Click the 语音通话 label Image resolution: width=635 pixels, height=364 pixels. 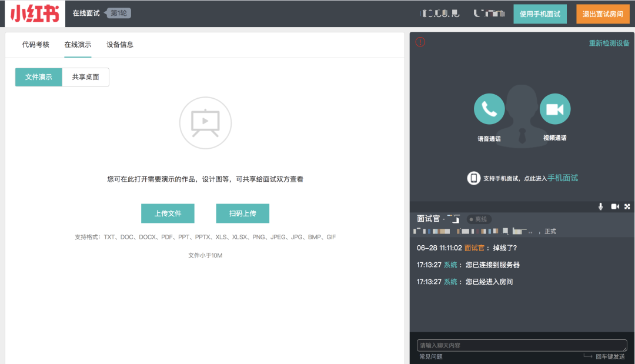(489, 138)
